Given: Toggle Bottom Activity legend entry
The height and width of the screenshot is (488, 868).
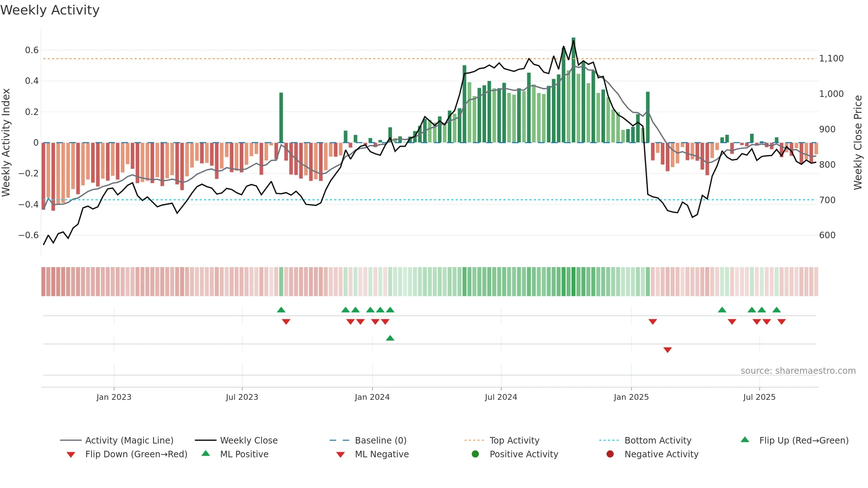Looking at the screenshot, I should point(645,440).
